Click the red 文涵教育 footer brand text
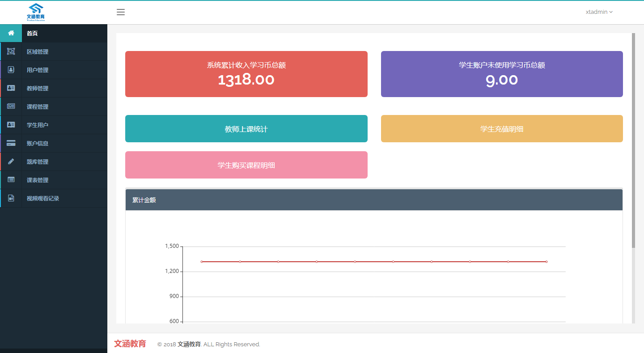Viewport: 644px width, 353px height. (x=130, y=344)
